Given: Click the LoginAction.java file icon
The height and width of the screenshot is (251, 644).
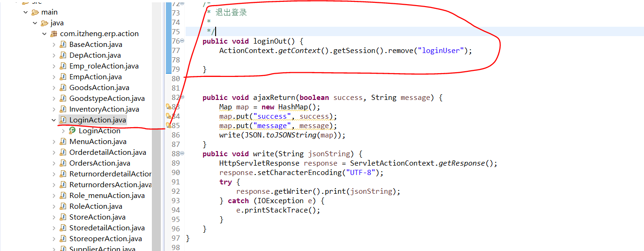Looking at the screenshot, I should click(63, 120).
